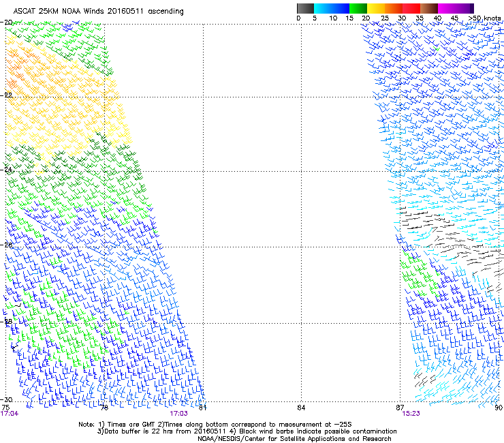Click the '10' legend scale label
Viewport: 504px width, 443px height.
click(x=333, y=18)
